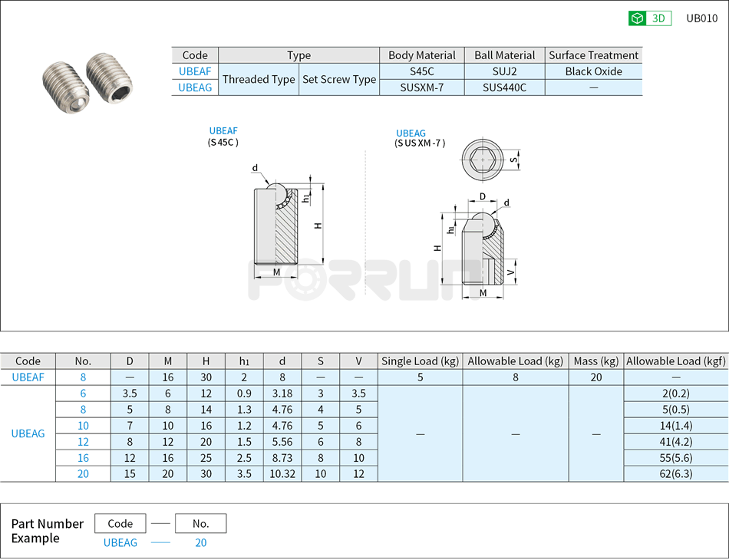
Task: Select the 5.56 ball diameter value
Action: click(x=282, y=442)
